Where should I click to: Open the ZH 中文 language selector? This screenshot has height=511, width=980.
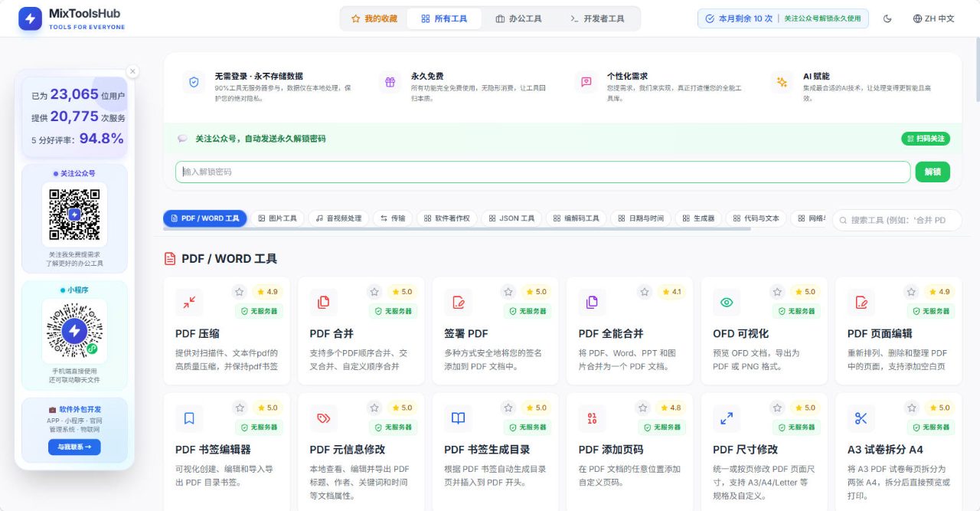click(933, 18)
